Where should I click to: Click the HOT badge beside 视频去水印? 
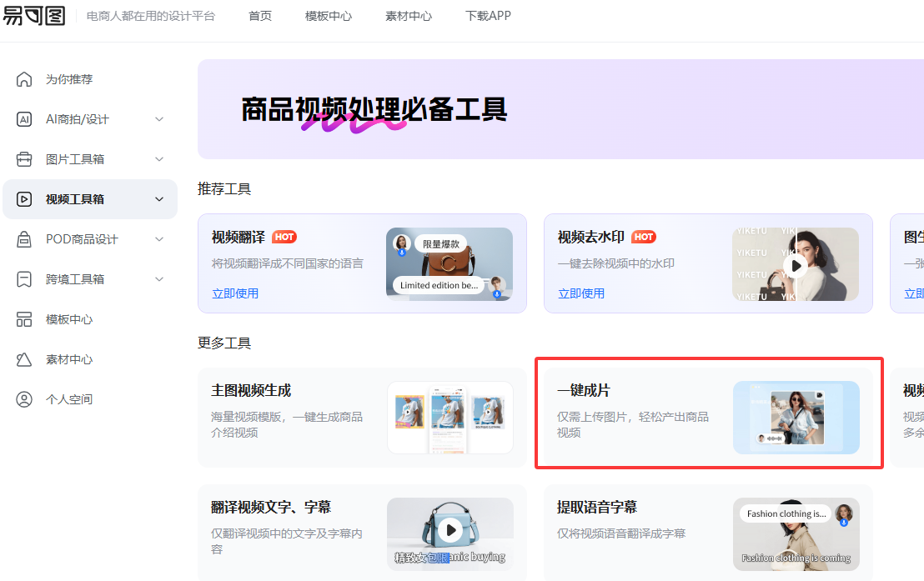point(644,237)
